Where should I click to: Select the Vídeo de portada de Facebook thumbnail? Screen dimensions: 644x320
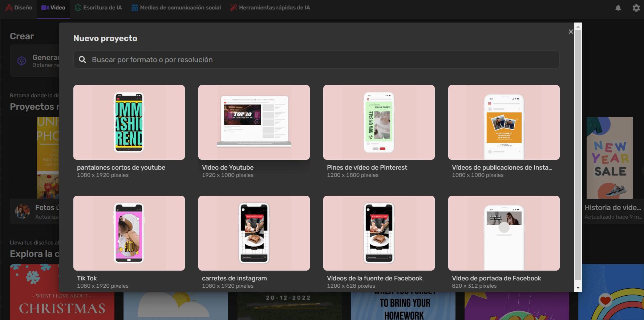504,233
